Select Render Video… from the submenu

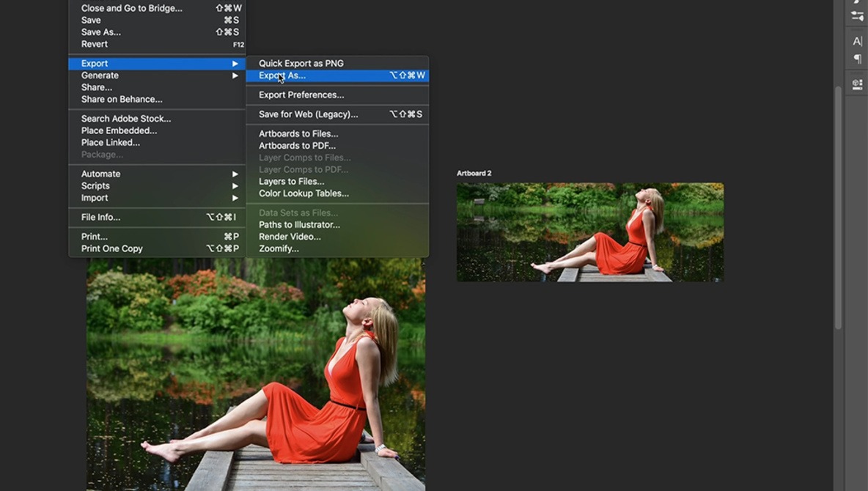[290, 237]
